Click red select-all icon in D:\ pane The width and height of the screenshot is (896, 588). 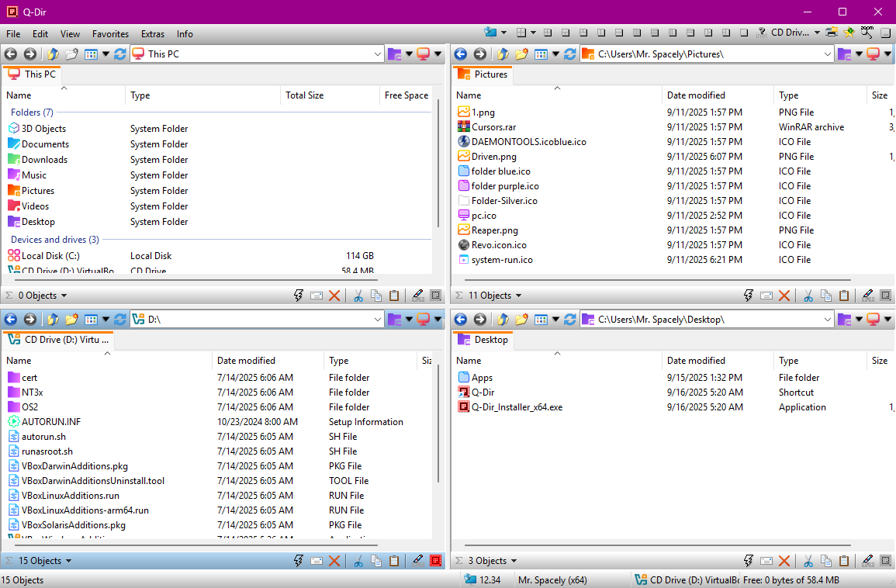[x=435, y=561]
